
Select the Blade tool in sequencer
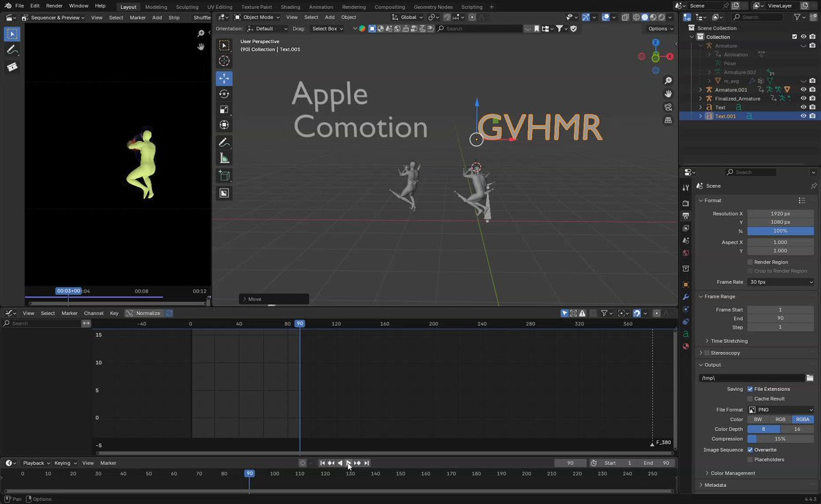point(12,67)
